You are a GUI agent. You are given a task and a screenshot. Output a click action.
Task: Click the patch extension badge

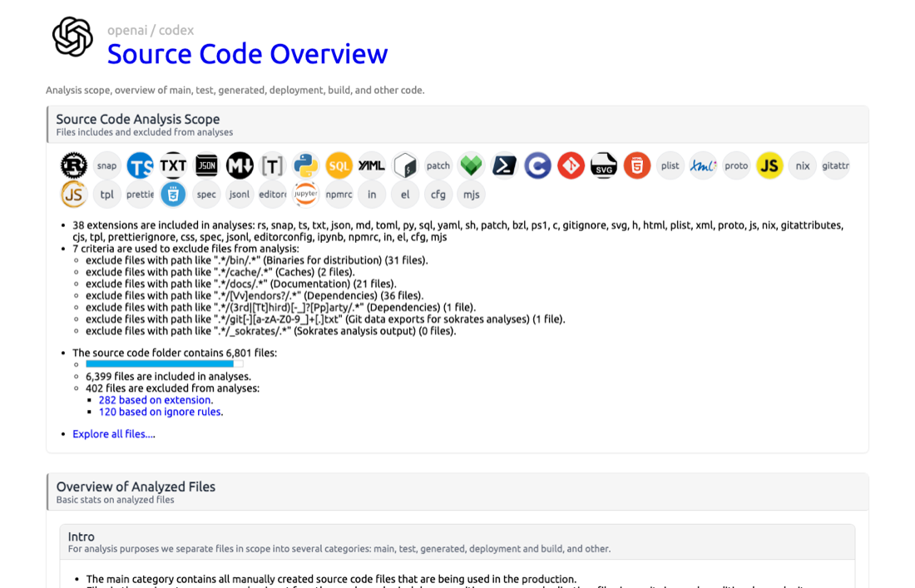438,166
